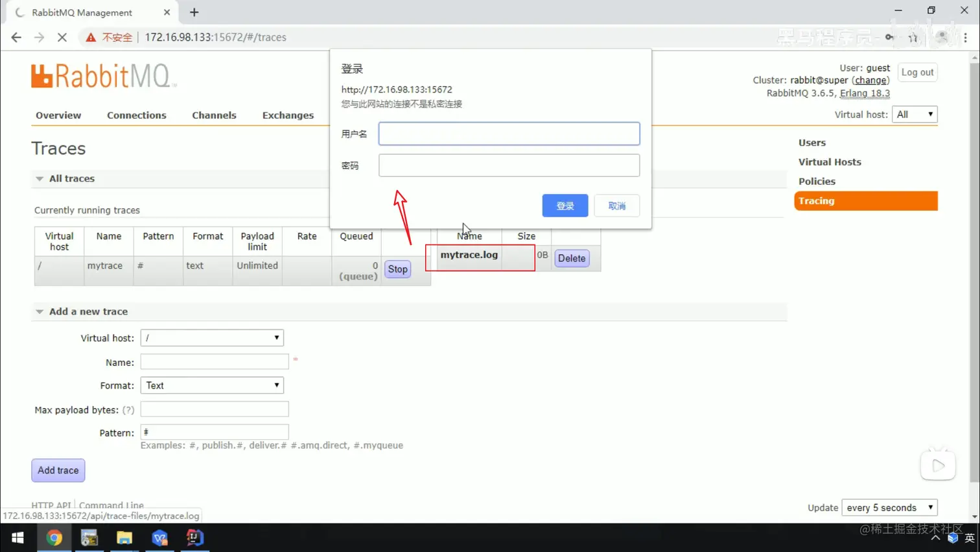Switch to the Channels tab
Screen dimensions: 980x552
214,115
